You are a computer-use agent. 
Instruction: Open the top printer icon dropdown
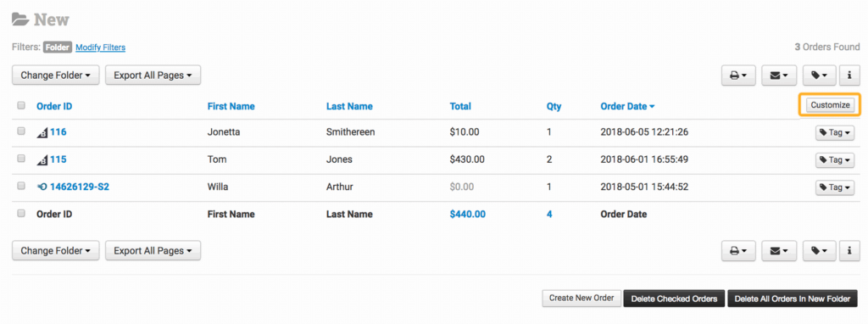point(738,75)
